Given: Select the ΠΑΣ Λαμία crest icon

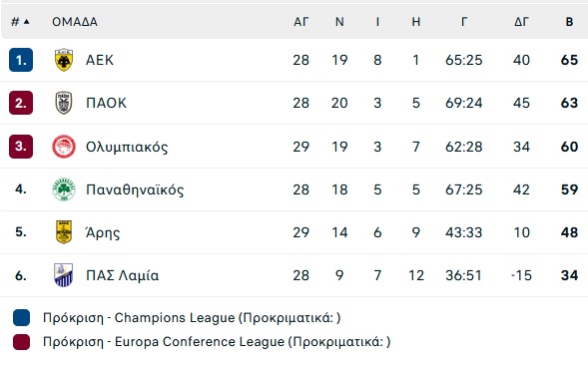Looking at the screenshot, I should [x=63, y=275].
